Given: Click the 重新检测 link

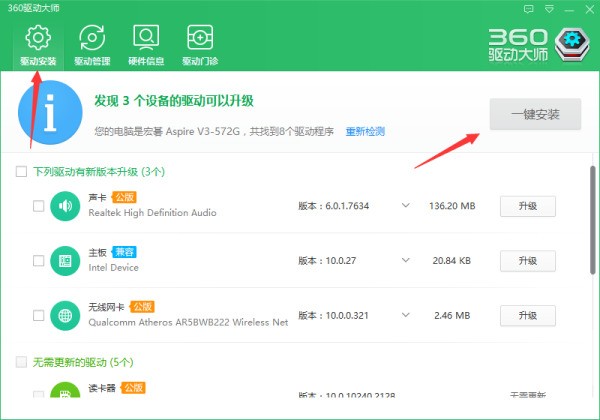Looking at the screenshot, I should pos(365,132).
